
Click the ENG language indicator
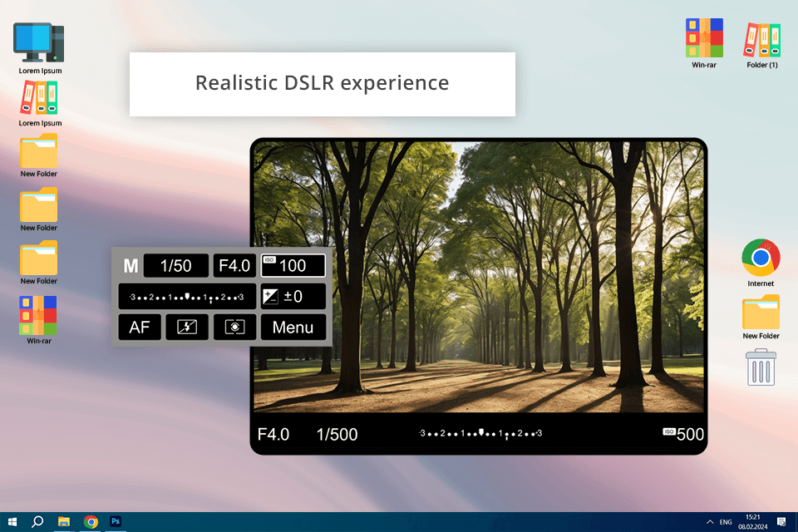(x=726, y=522)
